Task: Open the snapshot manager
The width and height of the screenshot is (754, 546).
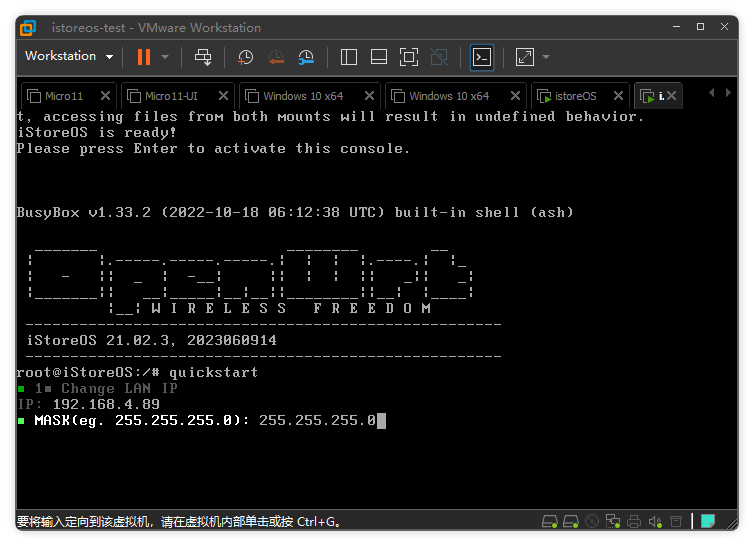Action: (x=306, y=57)
